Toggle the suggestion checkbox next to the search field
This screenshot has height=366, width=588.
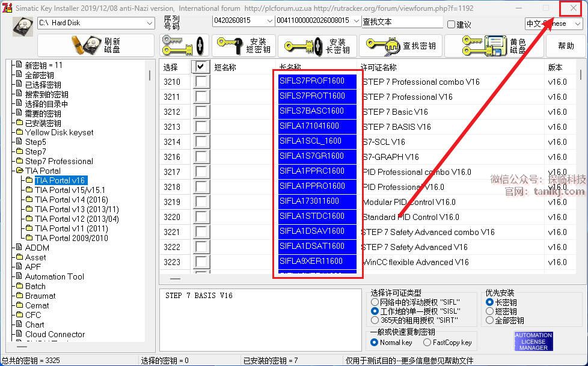point(451,25)
